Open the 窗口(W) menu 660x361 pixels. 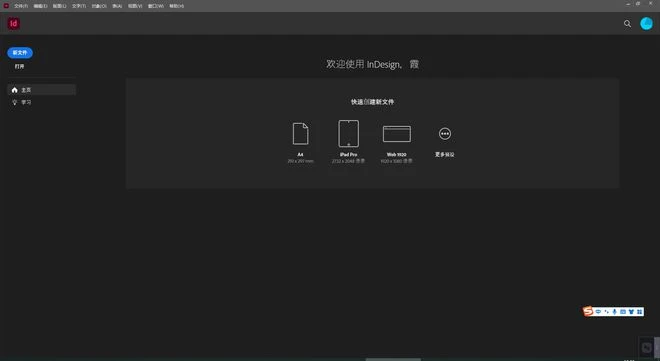coord(156,6)
